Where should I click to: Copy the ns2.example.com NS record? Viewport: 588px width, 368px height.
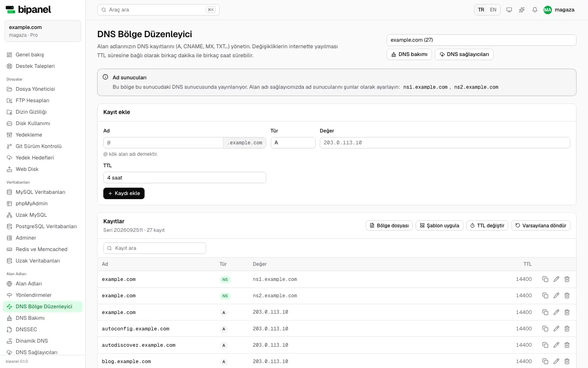[x=545, y=296]
